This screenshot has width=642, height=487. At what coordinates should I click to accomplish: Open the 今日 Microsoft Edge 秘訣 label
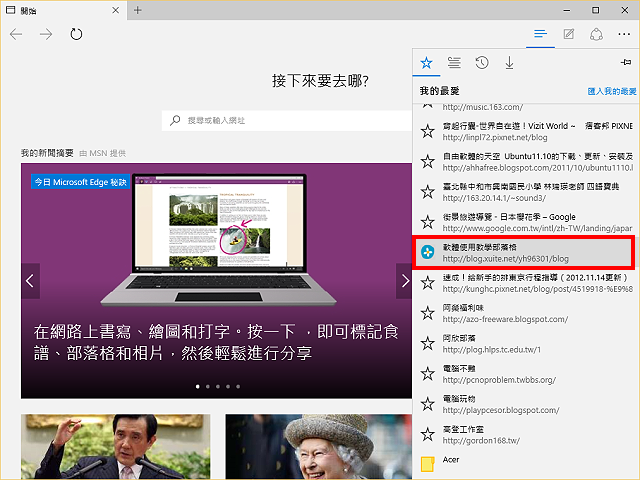(80, 182)
